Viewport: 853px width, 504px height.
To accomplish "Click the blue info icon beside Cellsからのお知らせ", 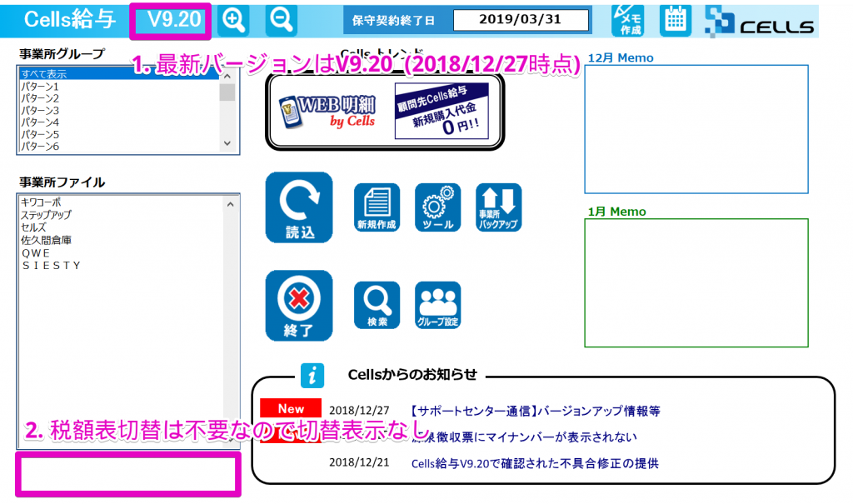I will [312, 376].
